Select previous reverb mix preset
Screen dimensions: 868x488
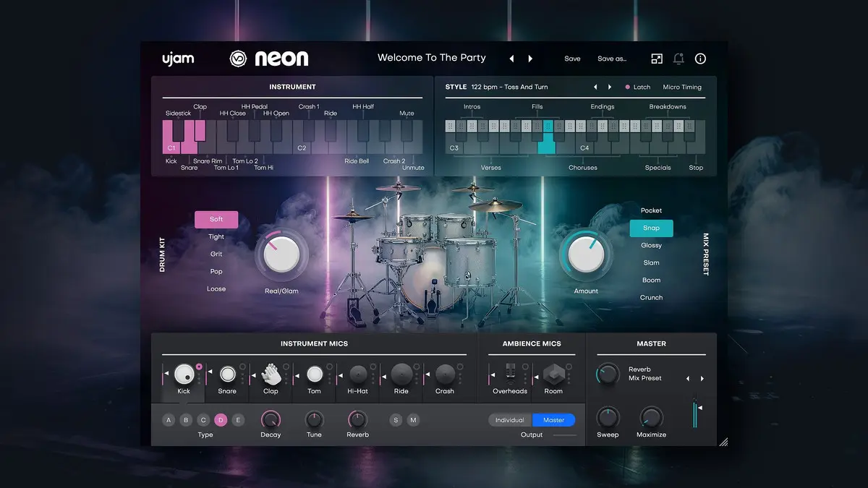coord(688,378)
